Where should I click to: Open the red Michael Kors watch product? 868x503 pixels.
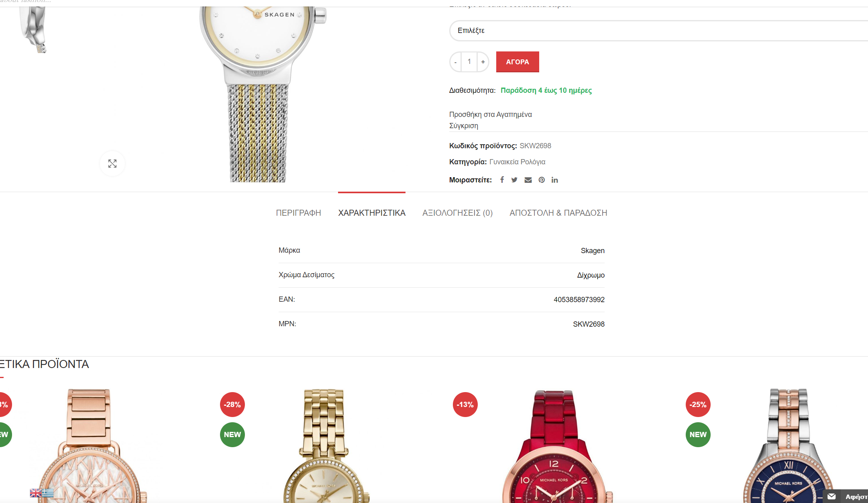coord(554,446)
